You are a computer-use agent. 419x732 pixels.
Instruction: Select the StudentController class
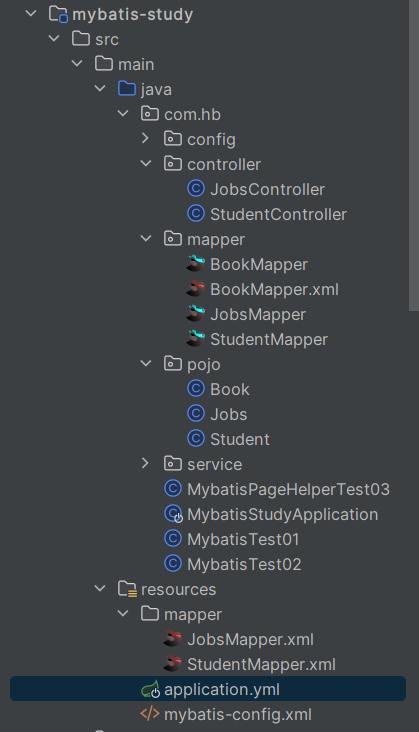pos(278,214)
